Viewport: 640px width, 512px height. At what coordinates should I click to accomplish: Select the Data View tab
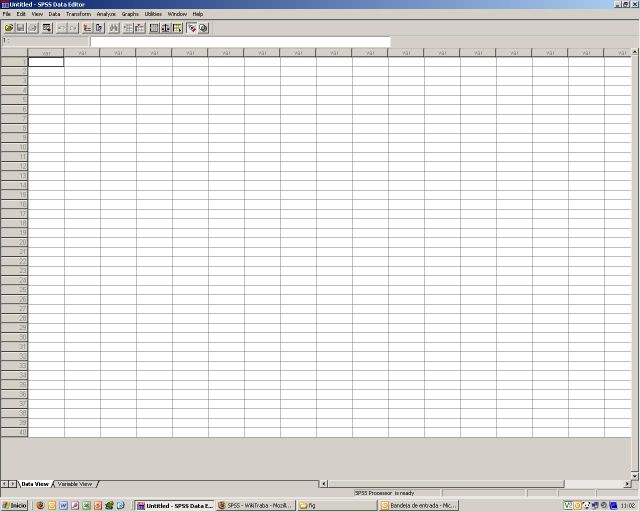point(35,484)
